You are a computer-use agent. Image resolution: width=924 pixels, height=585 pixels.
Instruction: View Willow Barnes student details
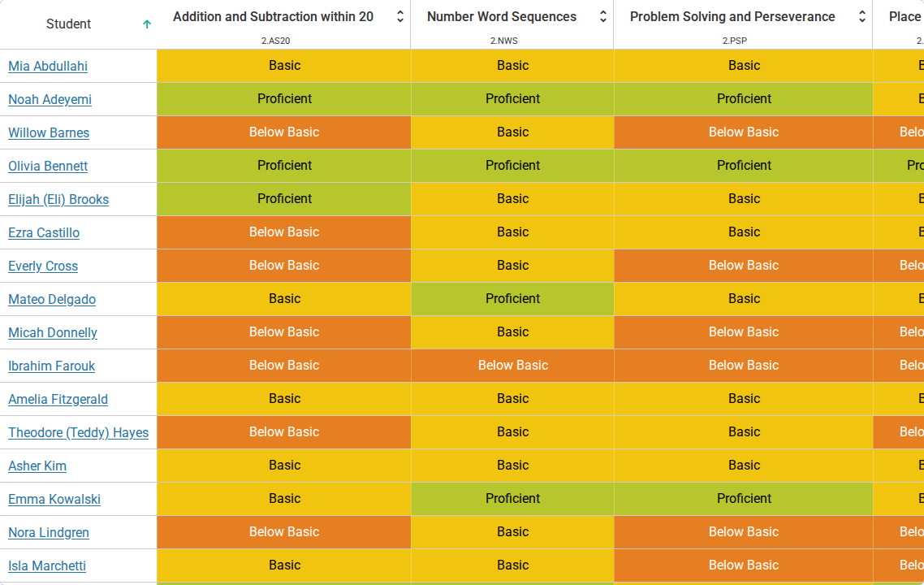(49, 132)
